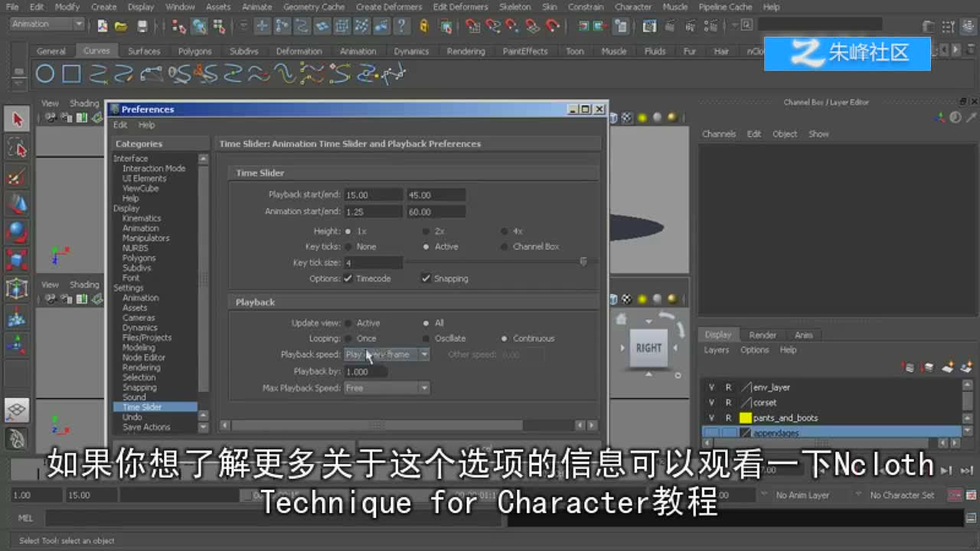
Task: Open a scene with the folder icon
Action: click(120, 26)
